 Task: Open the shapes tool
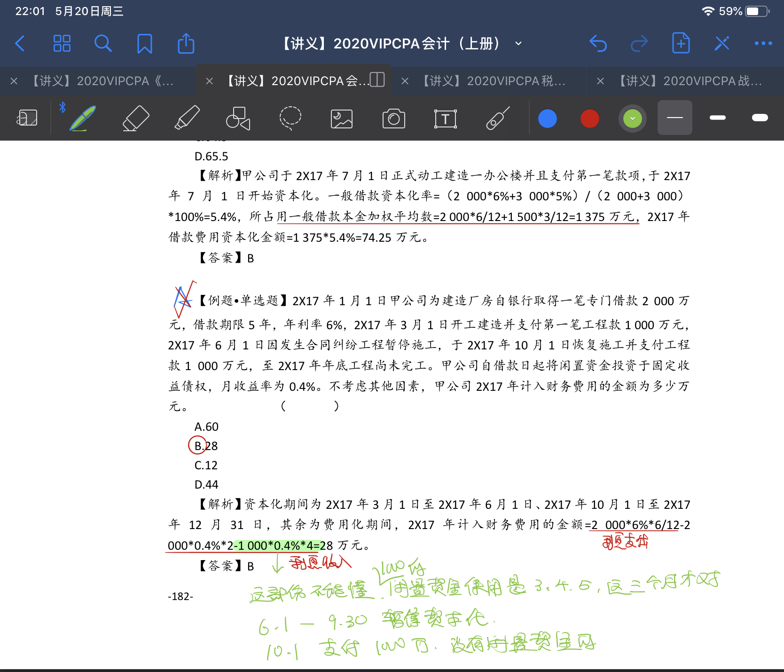coord(238,118)
